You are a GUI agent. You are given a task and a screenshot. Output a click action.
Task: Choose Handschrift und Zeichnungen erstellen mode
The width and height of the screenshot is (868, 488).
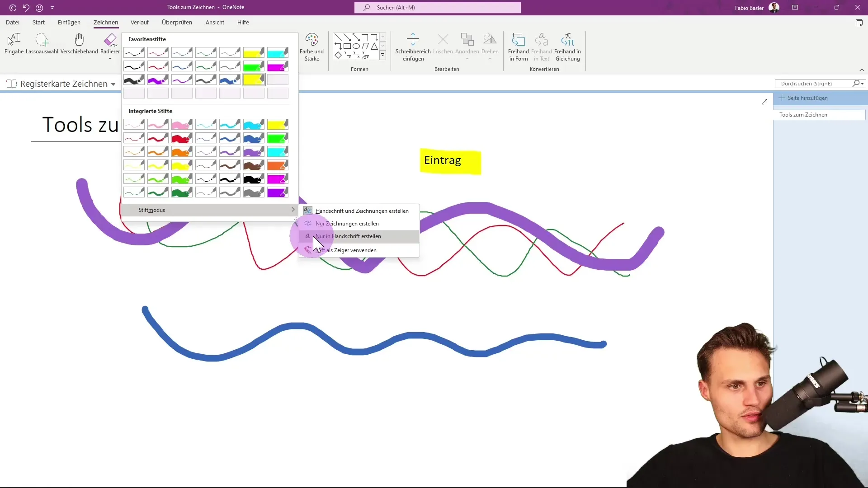tap(359, 211)
